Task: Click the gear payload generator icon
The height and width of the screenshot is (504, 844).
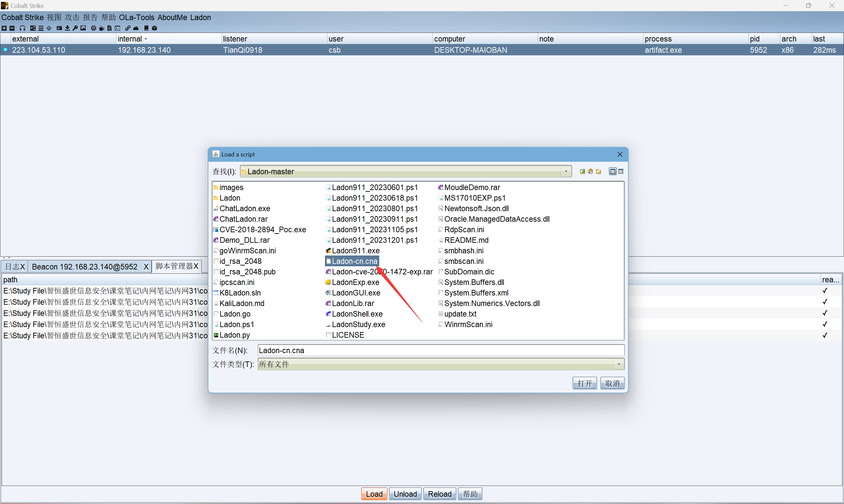Action: click(94, 28)
